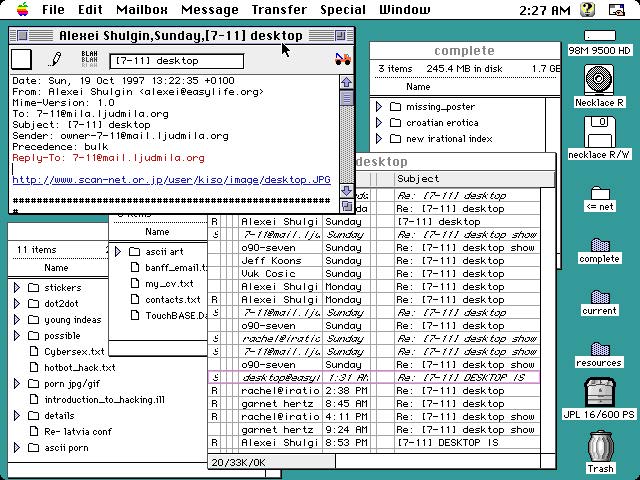Click the JPL 16/600 PS printer icon

600,393
